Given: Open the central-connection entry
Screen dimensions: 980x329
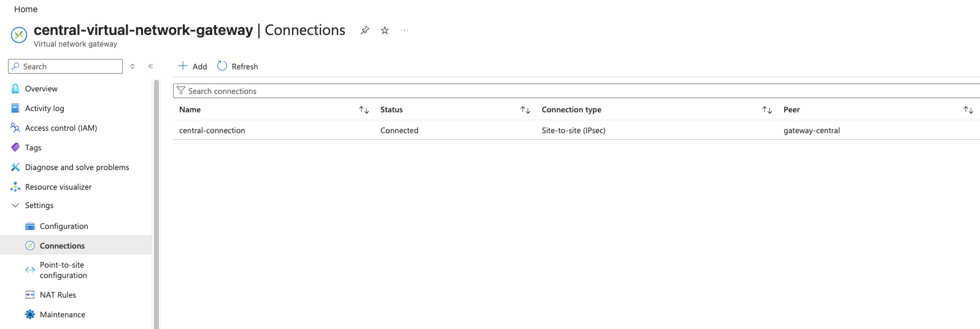Looking at the screenshot, I should pos(212,131).
